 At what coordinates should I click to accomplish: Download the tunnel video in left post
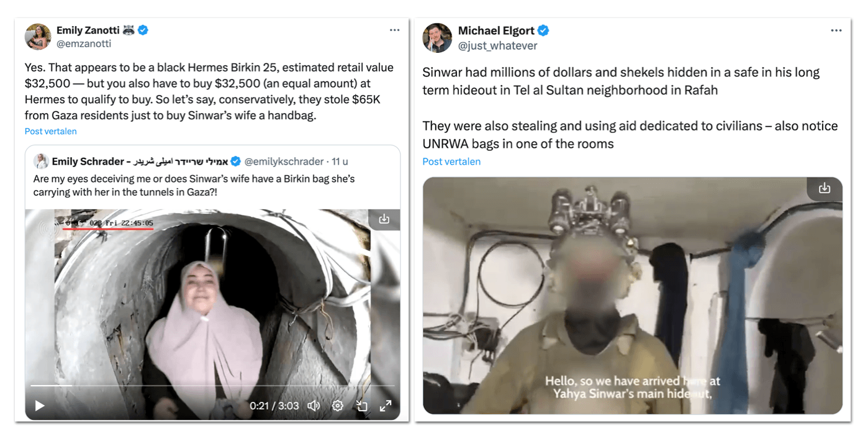(384, 219)
